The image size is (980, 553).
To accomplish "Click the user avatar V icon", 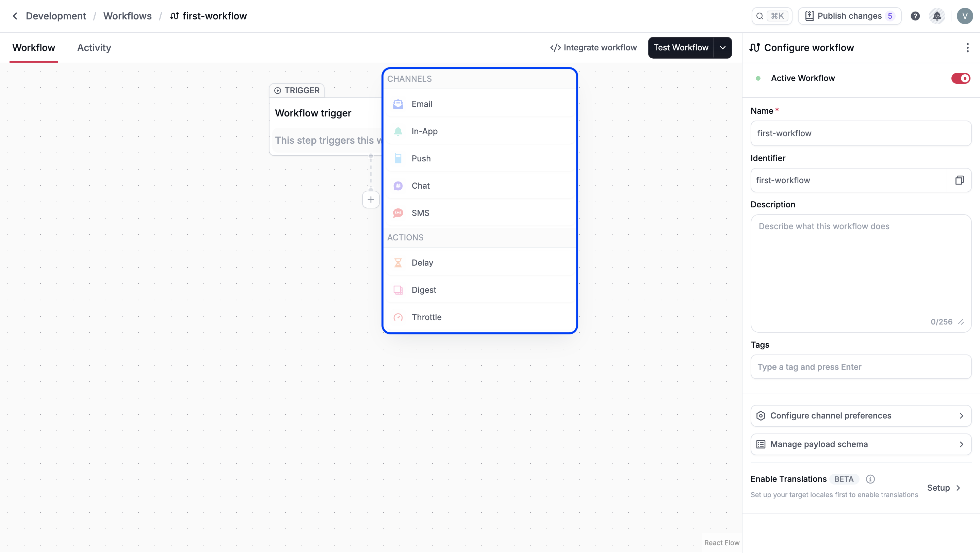I will click(x=964, y=16).
